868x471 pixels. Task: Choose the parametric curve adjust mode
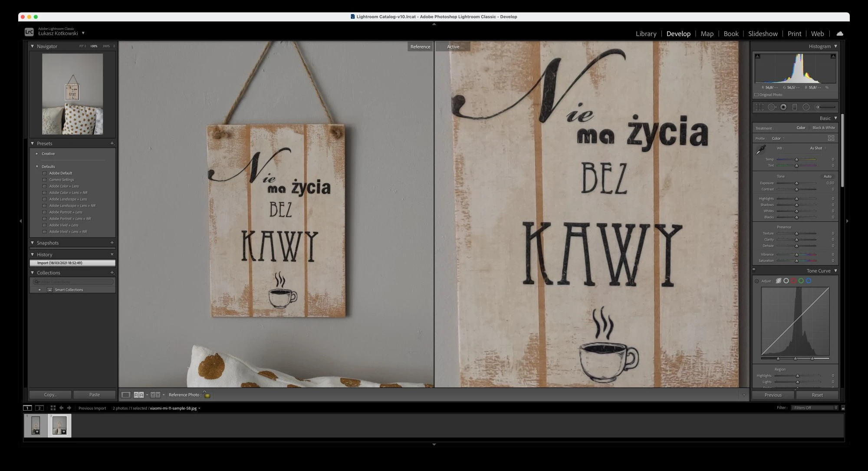pyautogui.click(x=779, y=281)
